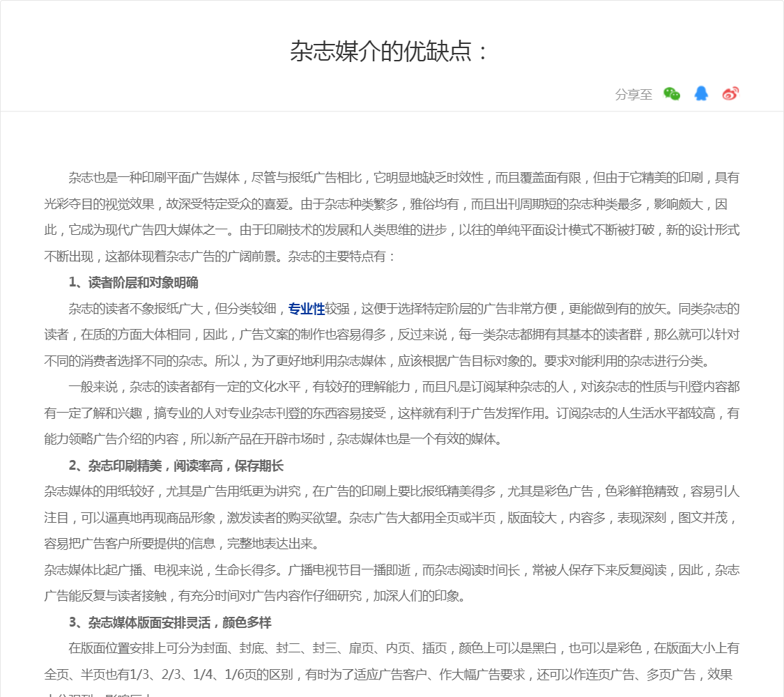Image resolution: width=784 pixels, height=697 pixels.
Task: Click the line starting 在版面位置安排上可分为封面
Action: point(404,648)
